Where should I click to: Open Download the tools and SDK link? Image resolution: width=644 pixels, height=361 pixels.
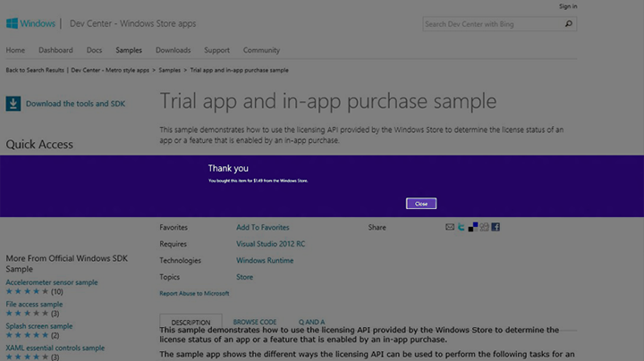click(x=75, y=104)
